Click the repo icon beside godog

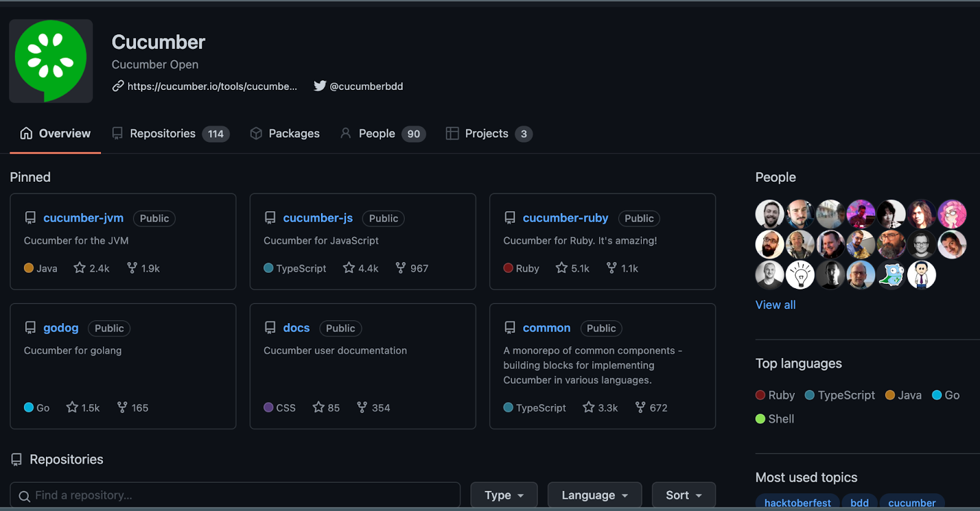[30, 328]
